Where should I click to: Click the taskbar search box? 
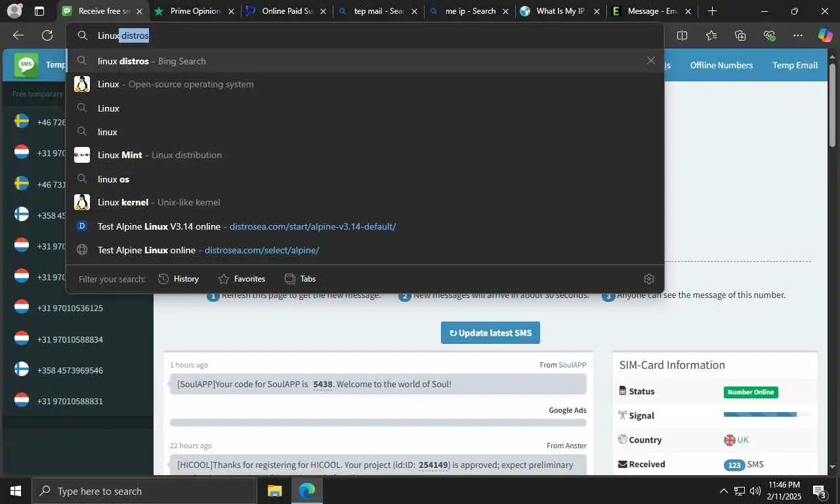(x=144, y=491)
